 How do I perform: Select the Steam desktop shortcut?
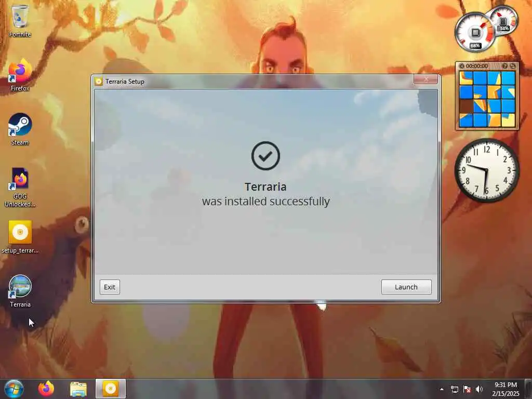click(20, 129)
